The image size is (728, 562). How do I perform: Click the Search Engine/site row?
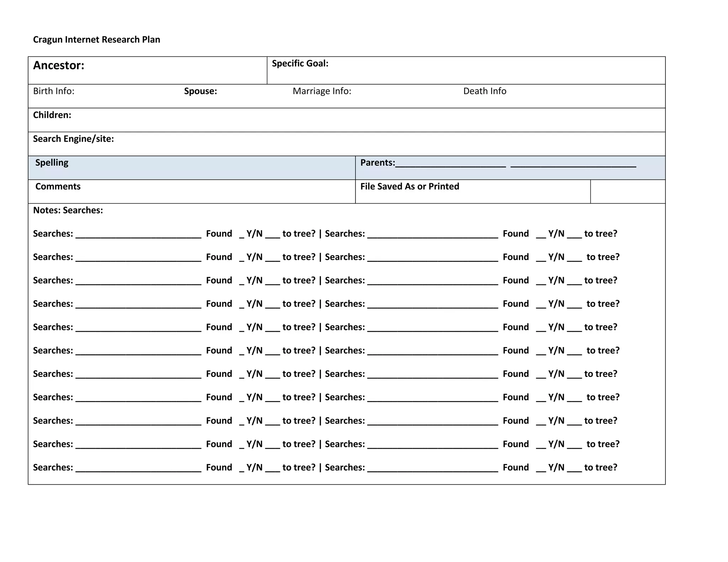click(346, 144)
